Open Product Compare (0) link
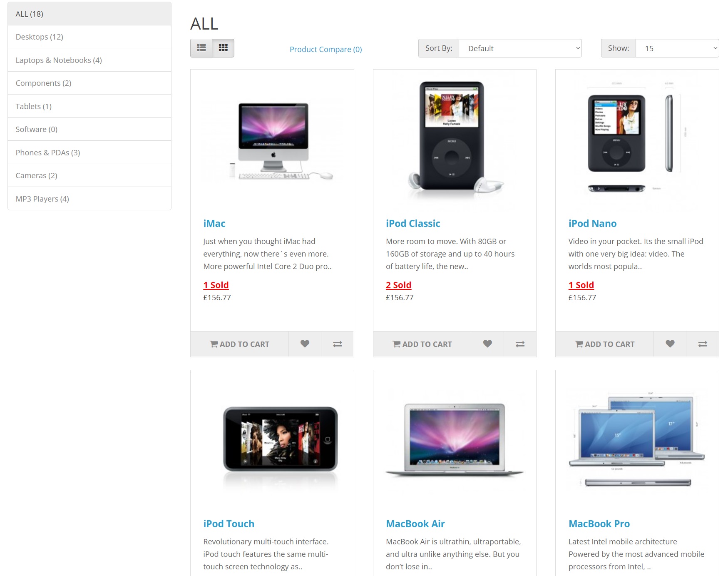Screen dimensions: 728x576 pyautogui.click(x=326, y=49)
